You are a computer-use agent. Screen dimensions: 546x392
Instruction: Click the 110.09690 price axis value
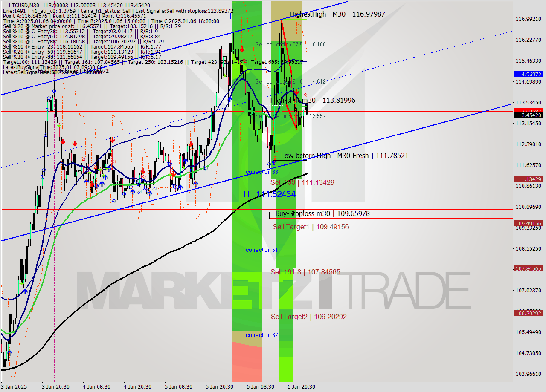click(528, 207)
